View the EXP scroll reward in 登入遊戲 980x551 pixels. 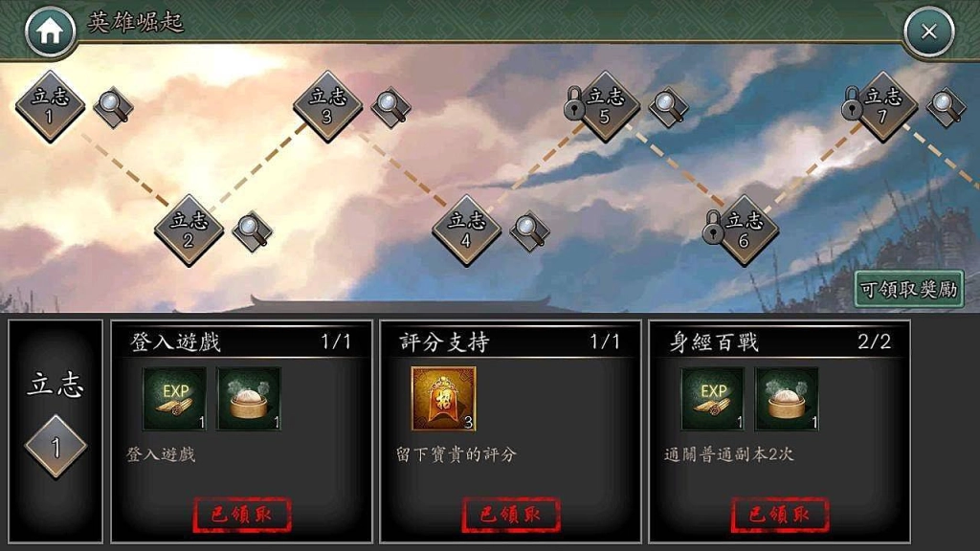point(175,399)
